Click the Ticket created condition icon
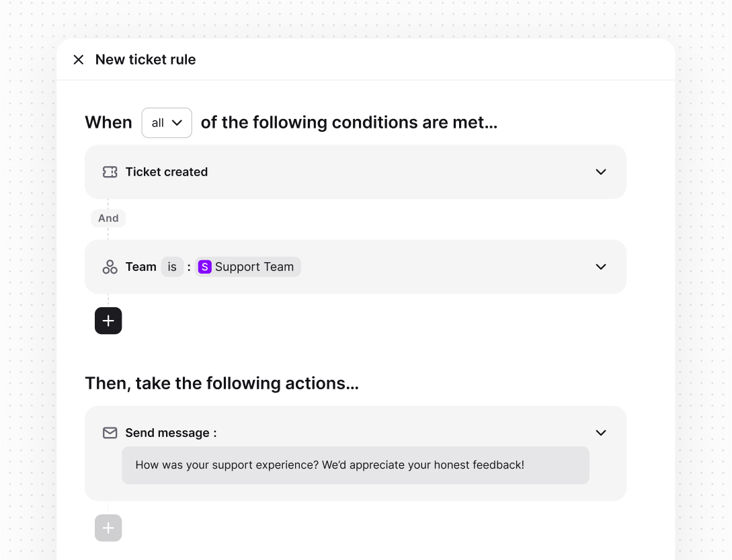This screenshot has width=732, height=560. 110,171
